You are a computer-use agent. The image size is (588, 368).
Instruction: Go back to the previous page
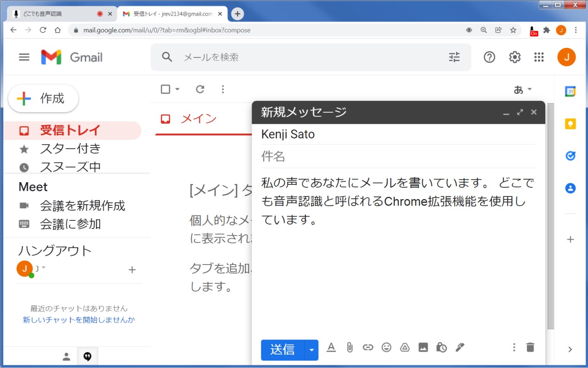tap(13, 30)
